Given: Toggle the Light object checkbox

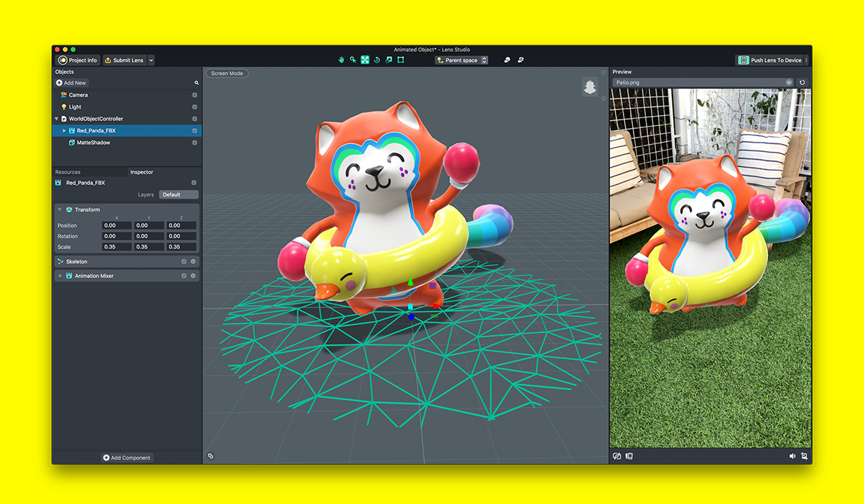Looking at the screenshot, I should (194, 107).
